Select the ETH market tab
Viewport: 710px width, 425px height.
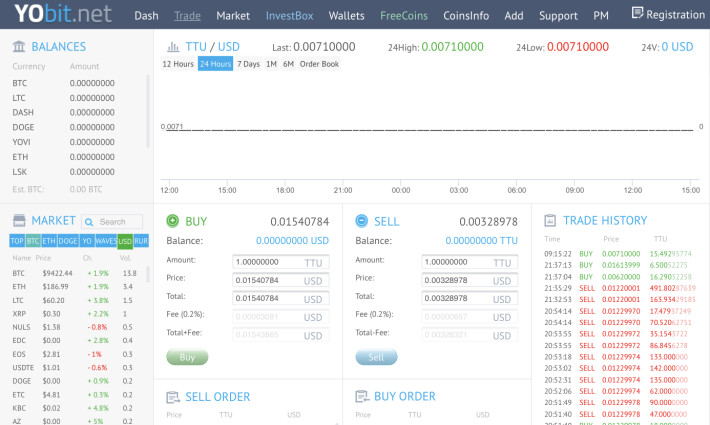[x=49, y=241]
